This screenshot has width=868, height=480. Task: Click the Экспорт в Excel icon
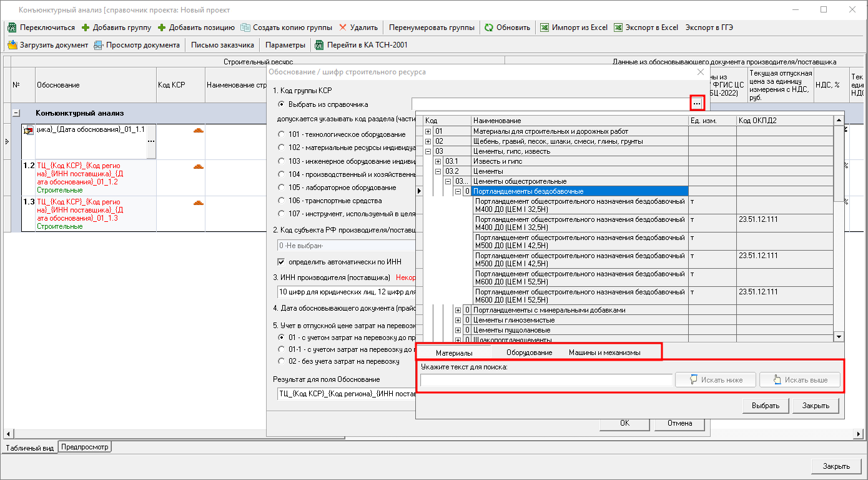point(618,27)
